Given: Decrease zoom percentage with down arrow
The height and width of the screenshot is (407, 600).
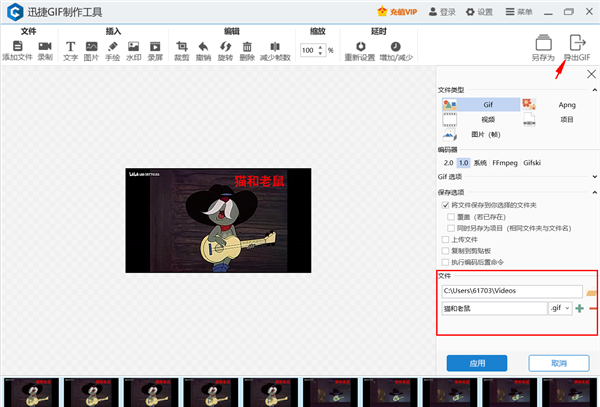Looking at the screenshot, I should click(321, 53).
